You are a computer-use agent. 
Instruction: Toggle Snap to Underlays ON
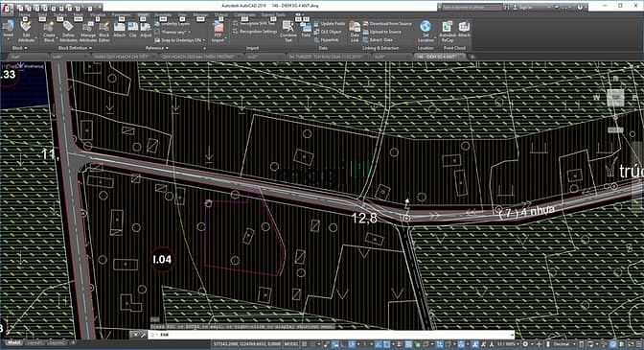tap(178, 40)
